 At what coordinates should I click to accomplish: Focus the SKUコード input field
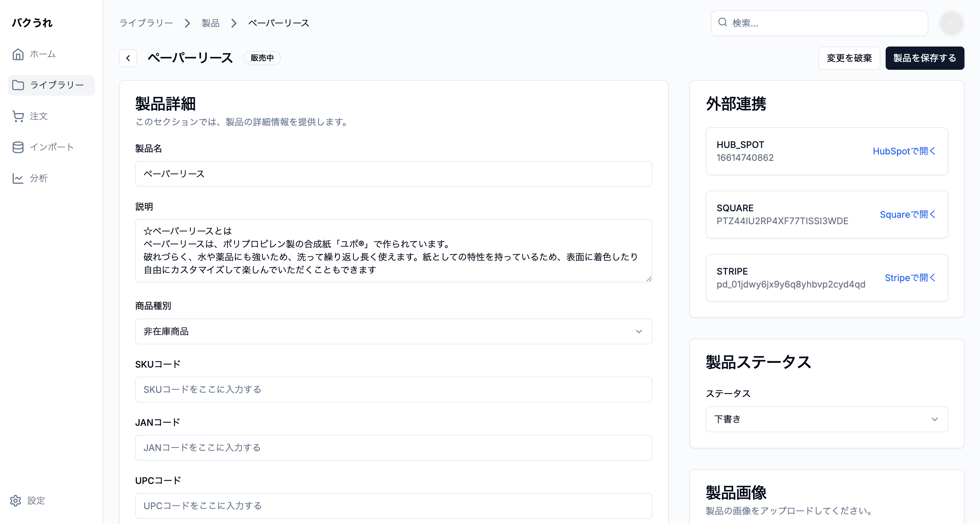point(393,390)
